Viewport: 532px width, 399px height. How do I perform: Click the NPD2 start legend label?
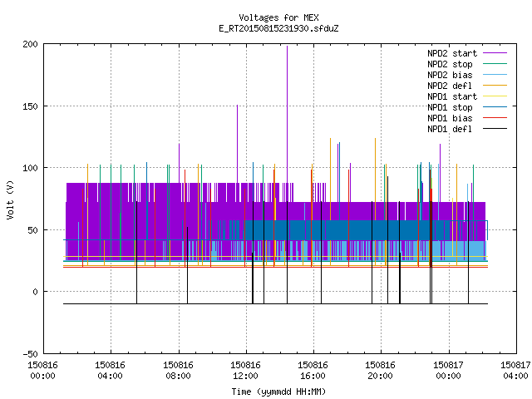point(452,53)
